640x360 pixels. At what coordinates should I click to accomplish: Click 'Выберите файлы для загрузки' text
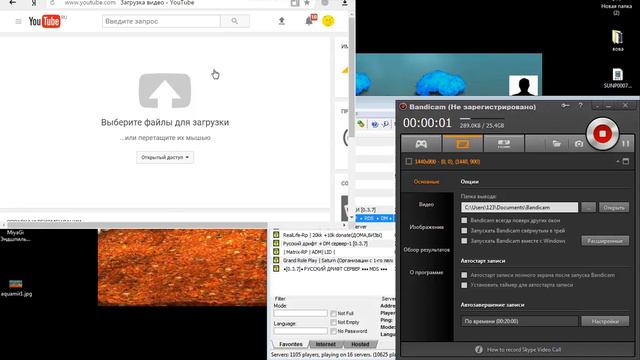point(165,122)
